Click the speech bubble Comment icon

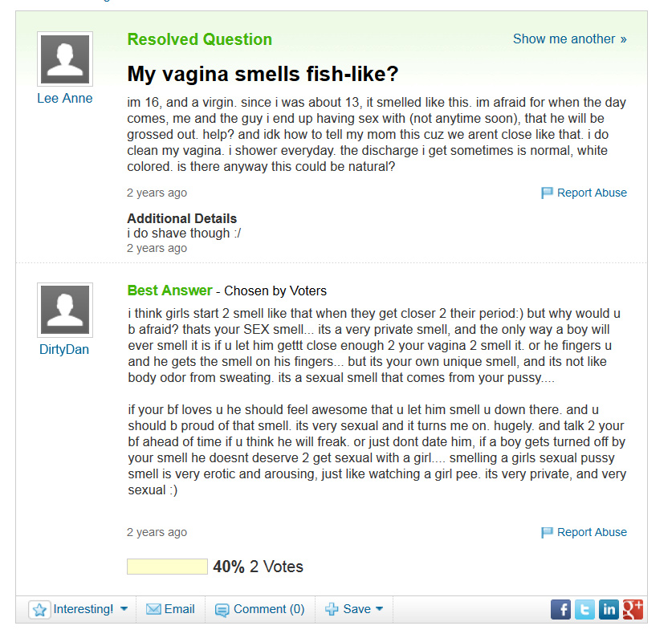[x=222, y=610]
